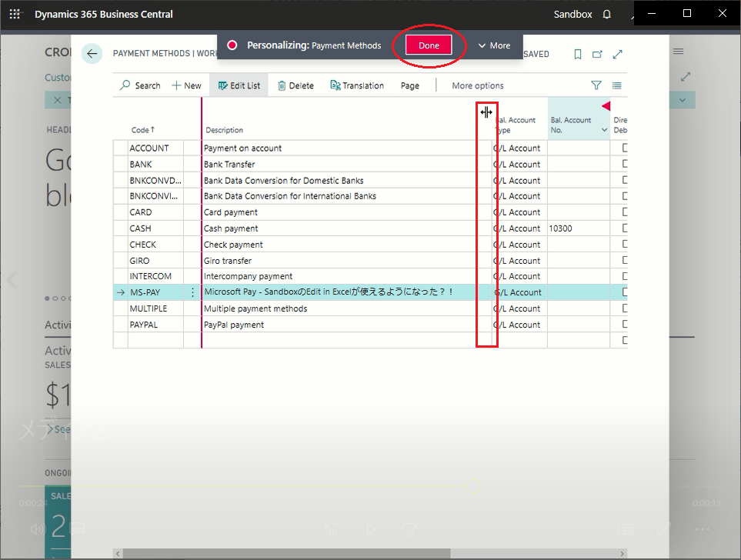Click the skip back 10 seconds control
The image size is (741, 560).
332,529
